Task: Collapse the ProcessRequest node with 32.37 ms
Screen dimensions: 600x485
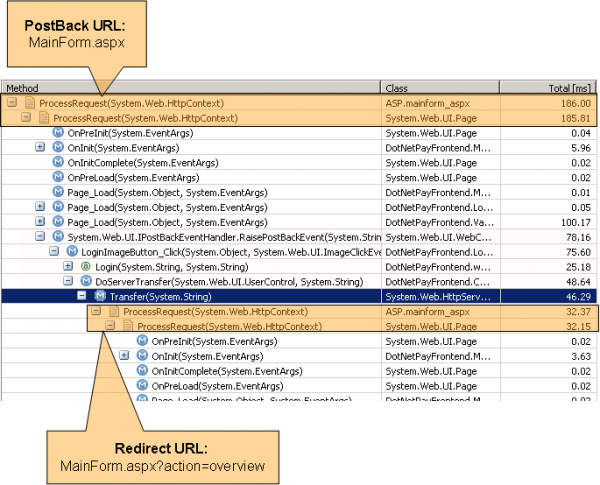Action: coord(96,310)
